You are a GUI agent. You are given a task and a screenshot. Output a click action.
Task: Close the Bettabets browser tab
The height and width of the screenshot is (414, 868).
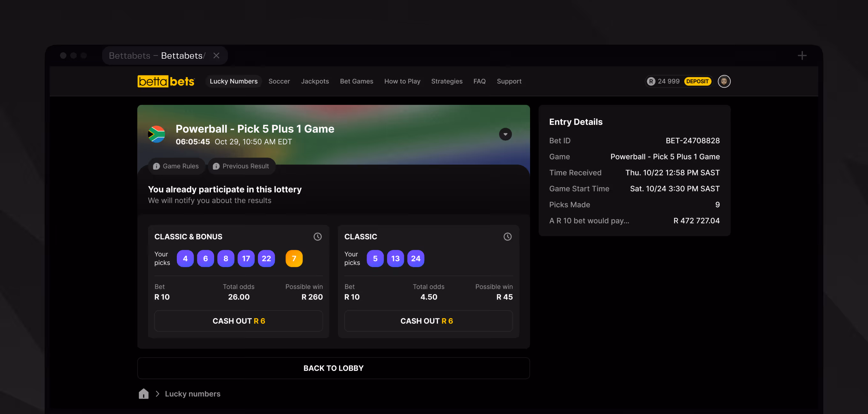[x=216, y=55]
